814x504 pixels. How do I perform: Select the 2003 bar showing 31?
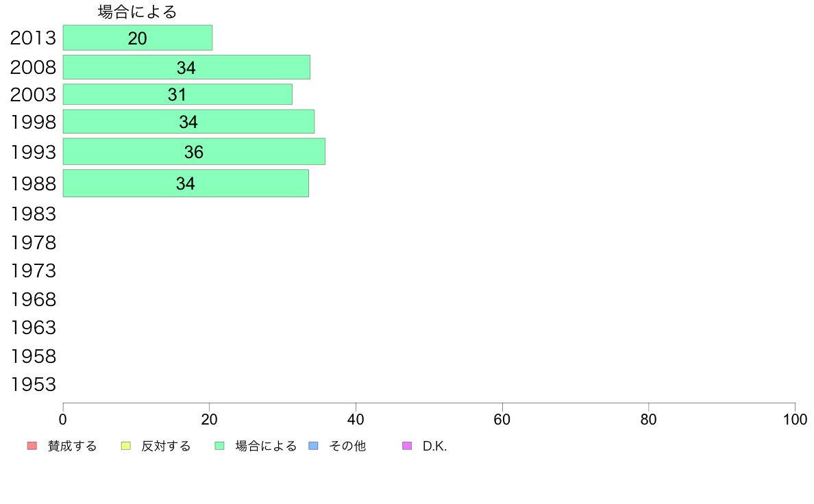177,94
